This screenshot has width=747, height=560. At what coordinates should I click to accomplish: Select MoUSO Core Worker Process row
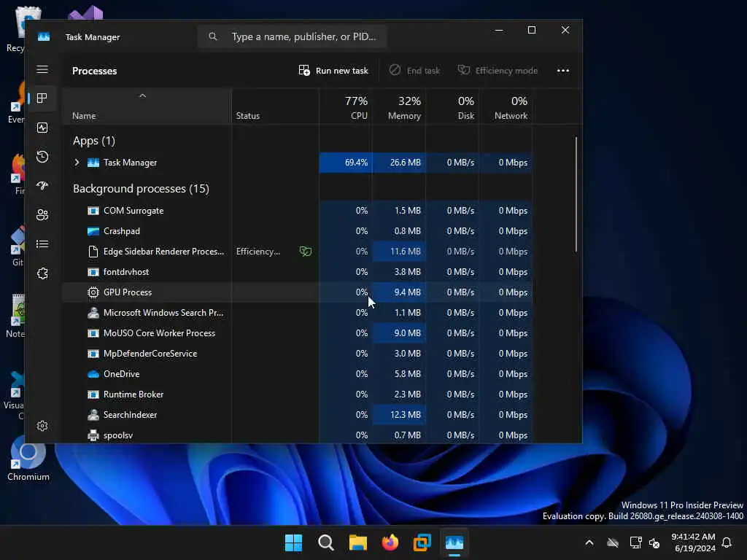(x=298, y=333)
